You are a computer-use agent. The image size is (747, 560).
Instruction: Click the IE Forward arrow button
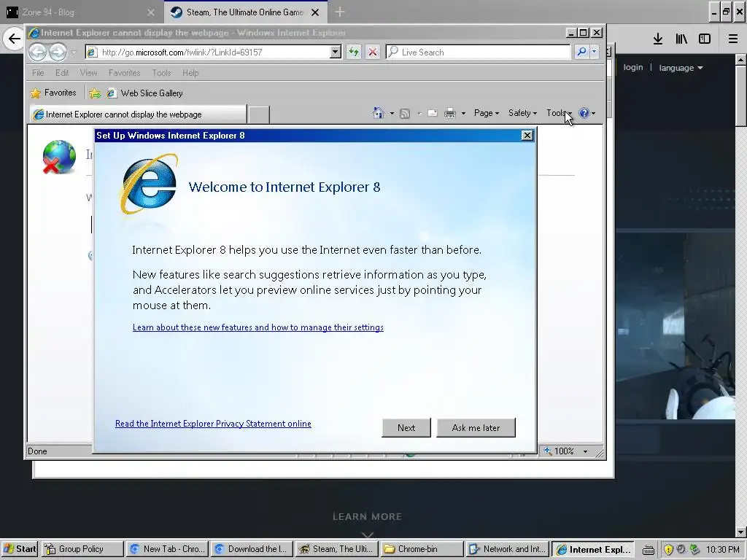pos(58,52)
